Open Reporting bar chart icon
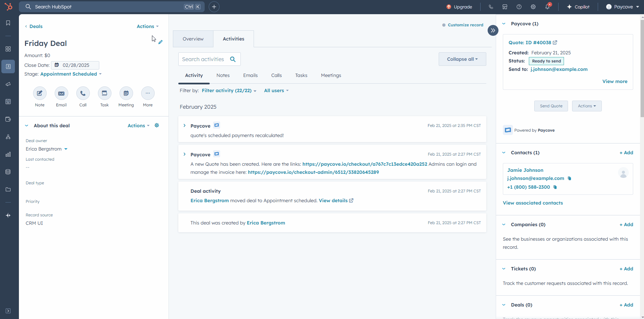 coord(8,154)
